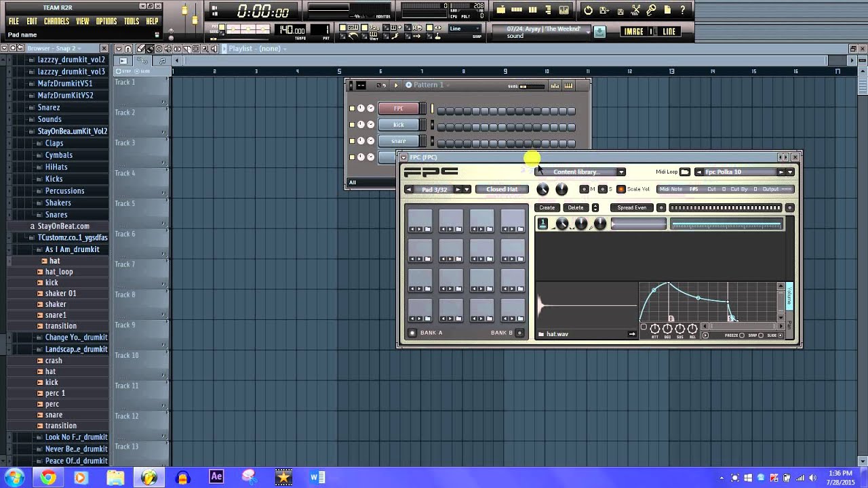The height and width of the screenshot is (488, 868).
Task: Open the CHANNELS menu
Action: pos(56,22)
